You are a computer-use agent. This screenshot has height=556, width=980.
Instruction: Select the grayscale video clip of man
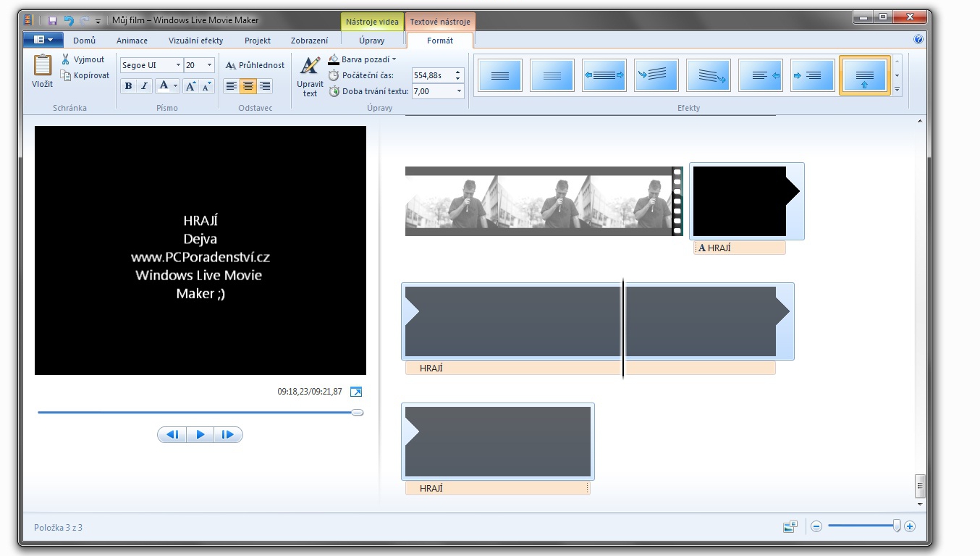[x=544, y=201]
